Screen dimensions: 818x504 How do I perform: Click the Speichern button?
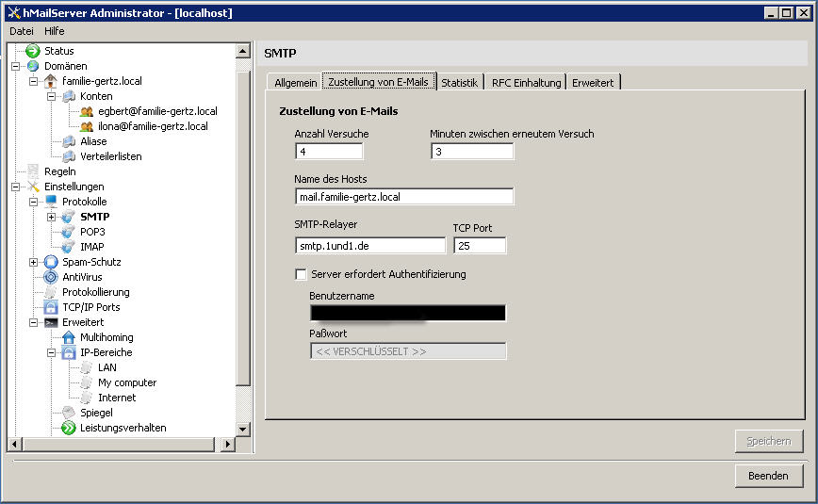[x=769, y=442]
